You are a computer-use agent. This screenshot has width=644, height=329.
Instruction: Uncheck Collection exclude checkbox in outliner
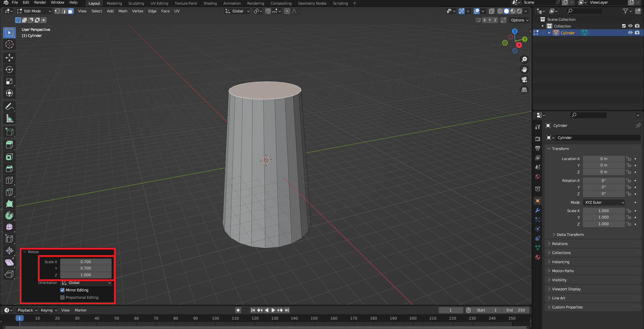click(x=624, y=26)
